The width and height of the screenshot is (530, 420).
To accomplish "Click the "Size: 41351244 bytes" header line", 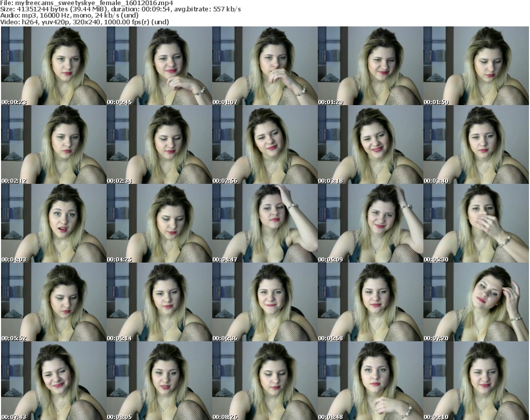I will pyautogui.click(x=120, y=9).
